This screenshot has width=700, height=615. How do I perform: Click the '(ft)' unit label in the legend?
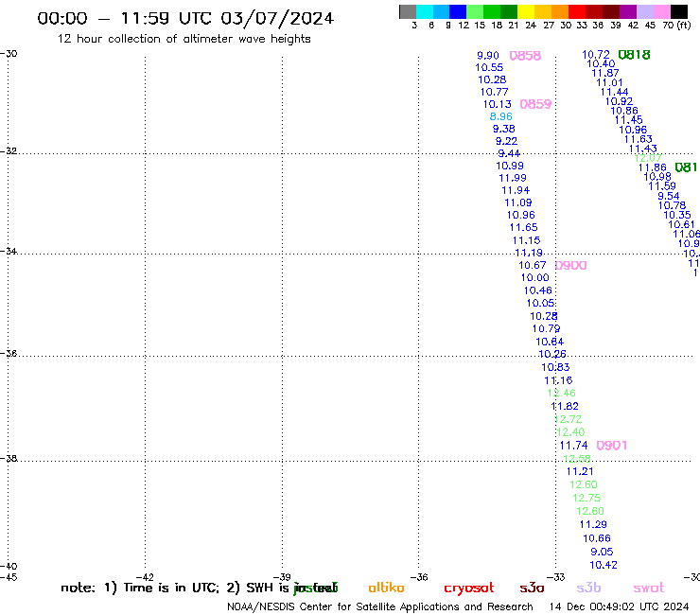684,26
